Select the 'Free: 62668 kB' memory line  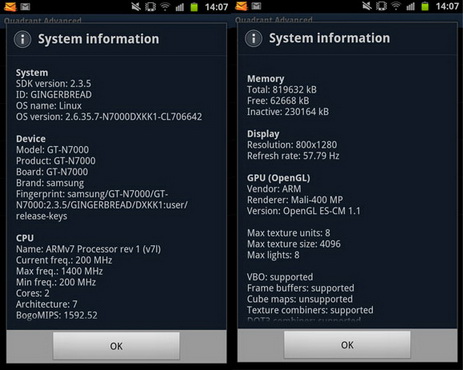tap(278, 101)
